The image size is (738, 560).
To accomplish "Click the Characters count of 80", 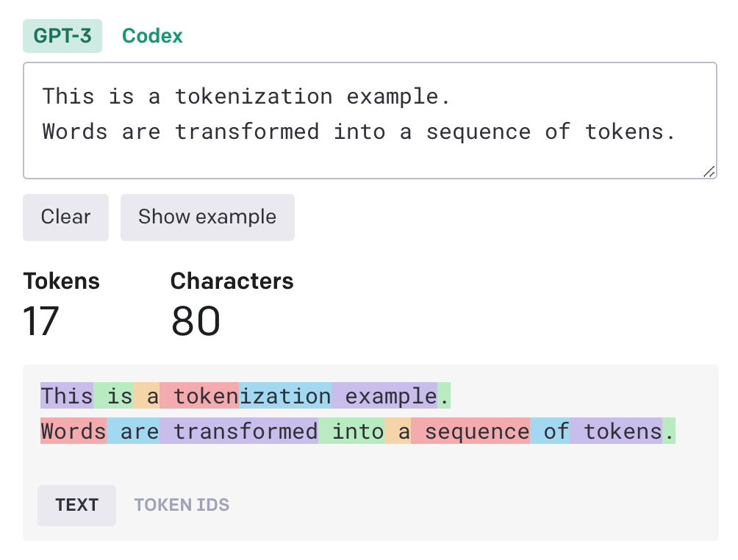I will pyautogui.click(x=195, y=321).
